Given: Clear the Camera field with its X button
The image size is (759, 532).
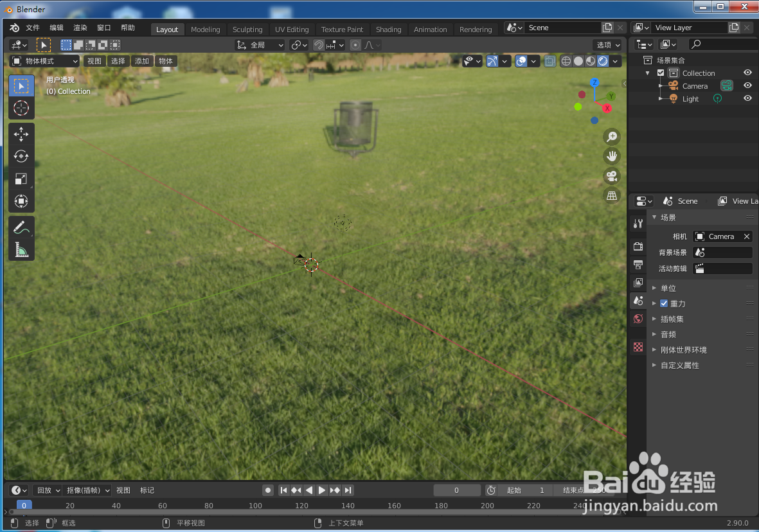Looking at the screenshot, I should 746,236.
